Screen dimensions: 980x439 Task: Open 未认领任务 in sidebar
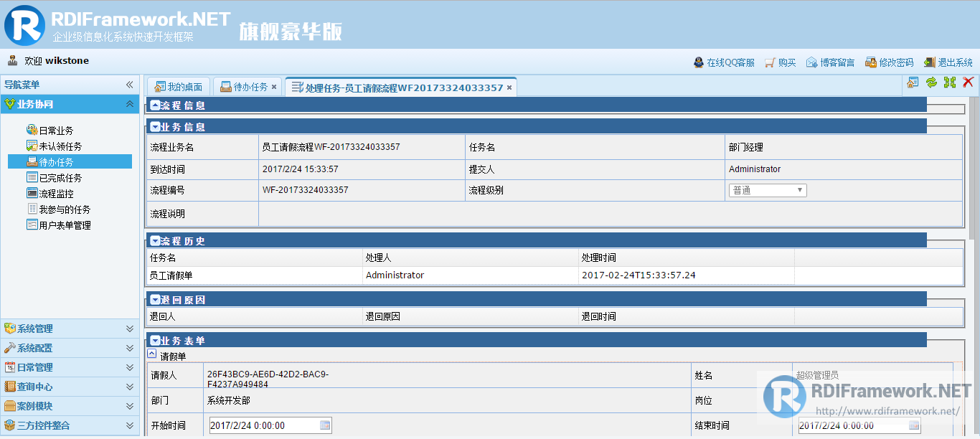(x=54, y=146)
